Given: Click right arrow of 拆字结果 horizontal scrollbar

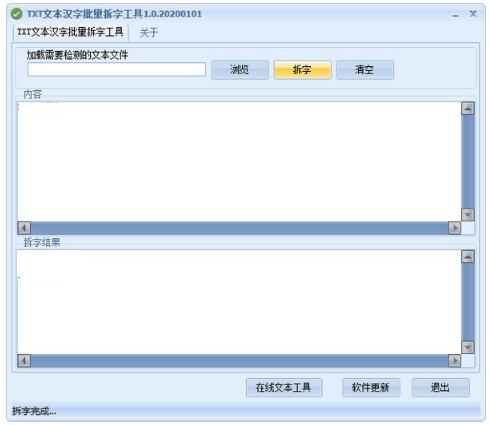Looking at the screenshot, I should pyautogui.click(x=454, y=361).
